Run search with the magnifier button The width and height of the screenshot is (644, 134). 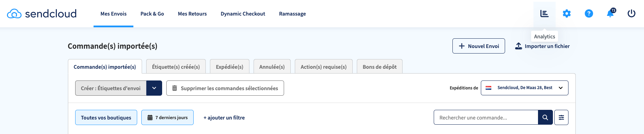(545, 117)
